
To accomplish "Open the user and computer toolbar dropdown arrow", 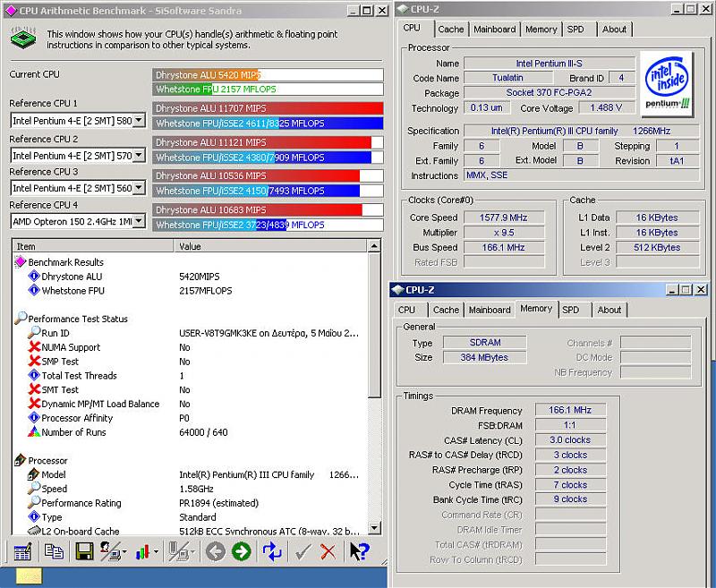I will [x=124, y=552].
